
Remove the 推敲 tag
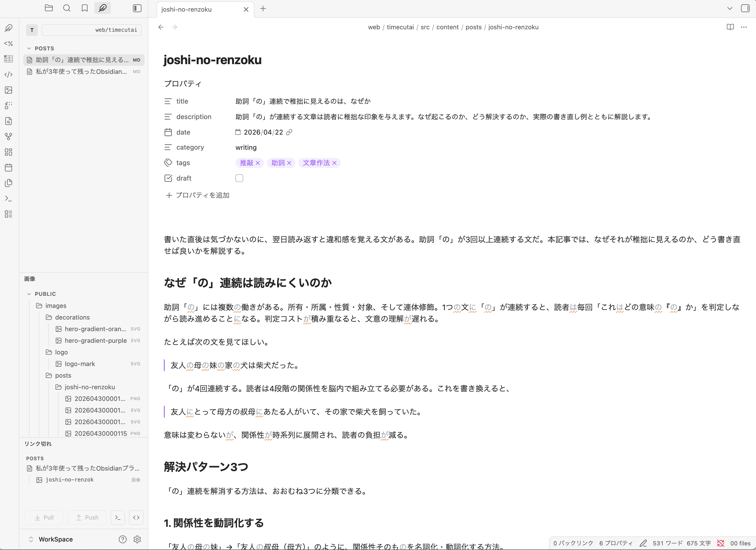tap(258, 163)
